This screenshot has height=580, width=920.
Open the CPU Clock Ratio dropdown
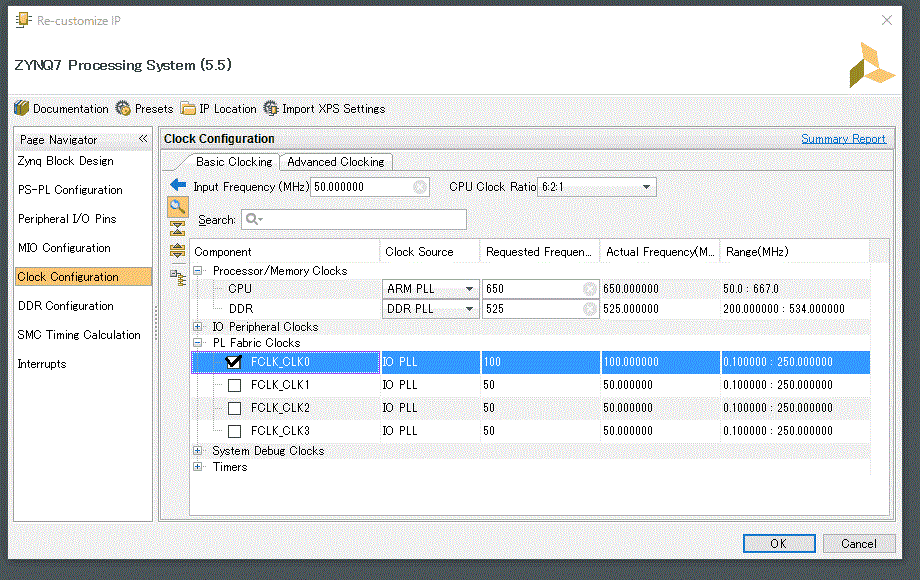pos(646,187)
